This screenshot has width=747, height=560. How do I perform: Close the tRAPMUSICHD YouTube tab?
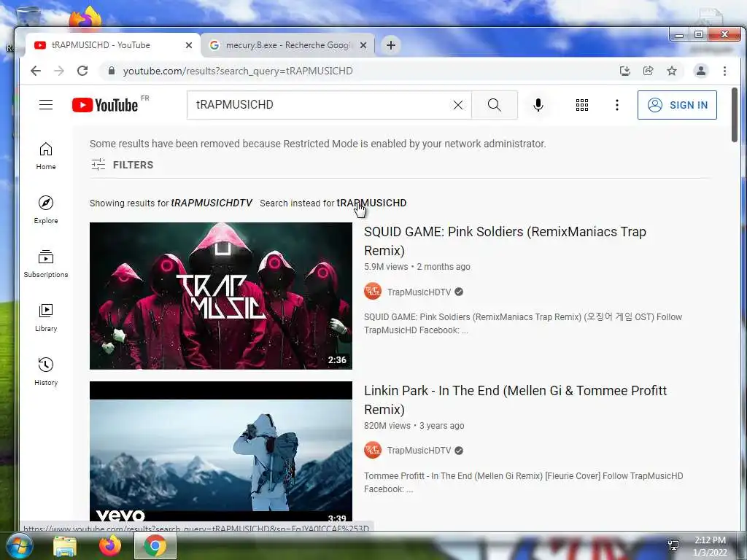(189, 45)
